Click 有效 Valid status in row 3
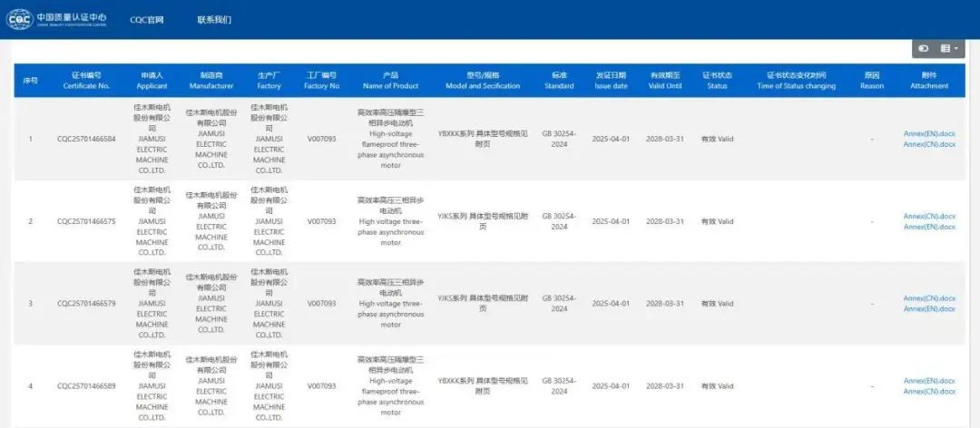This screenshot has height=428, width=980. (x=717, y=304)
